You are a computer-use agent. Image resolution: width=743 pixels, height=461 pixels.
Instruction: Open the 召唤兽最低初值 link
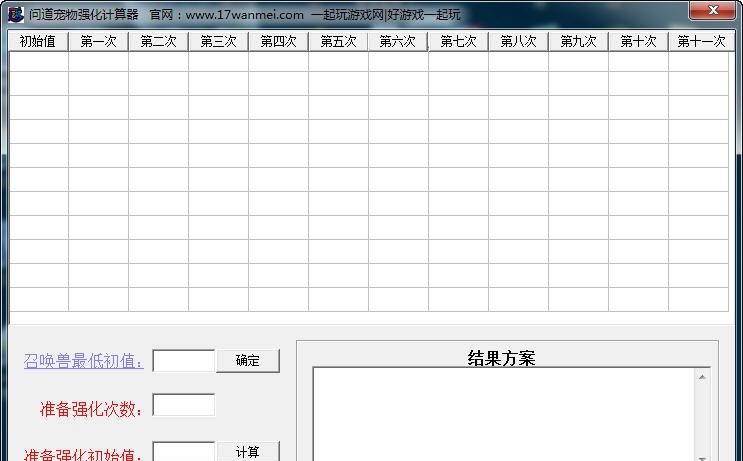point(83,361)
